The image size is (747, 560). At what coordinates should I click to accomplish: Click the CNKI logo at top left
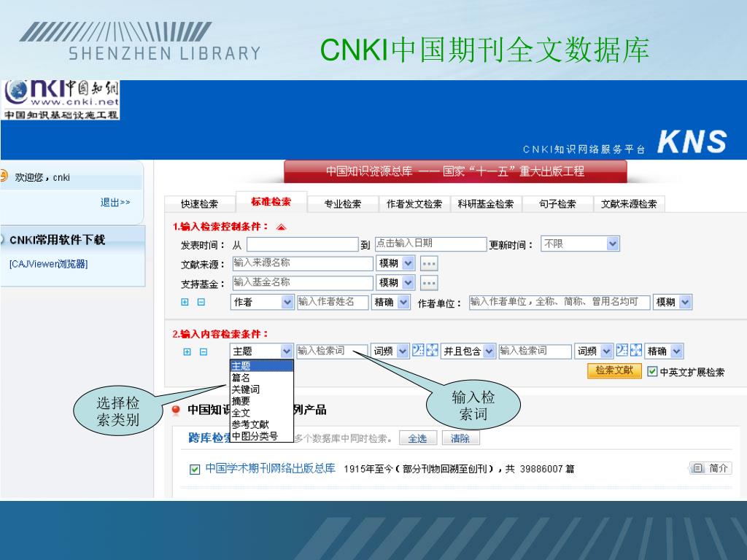[x=61, y=99]
